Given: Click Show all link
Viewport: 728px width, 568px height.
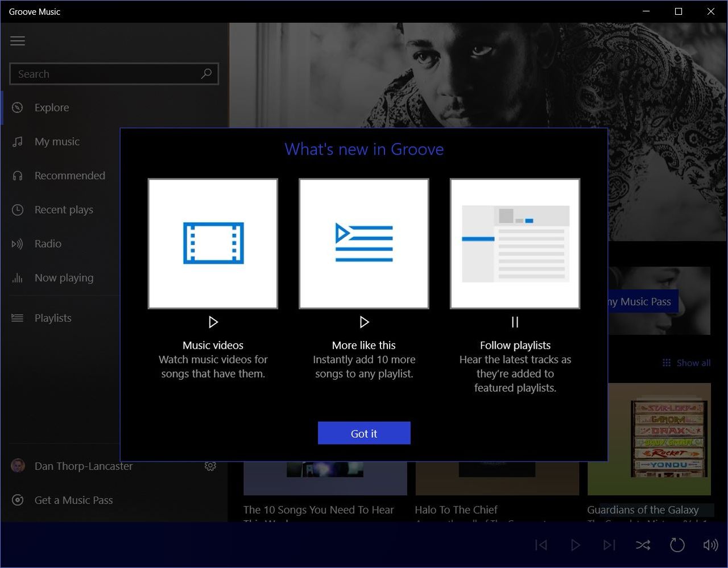Looking at the screenshot, I should coord(693,363).
